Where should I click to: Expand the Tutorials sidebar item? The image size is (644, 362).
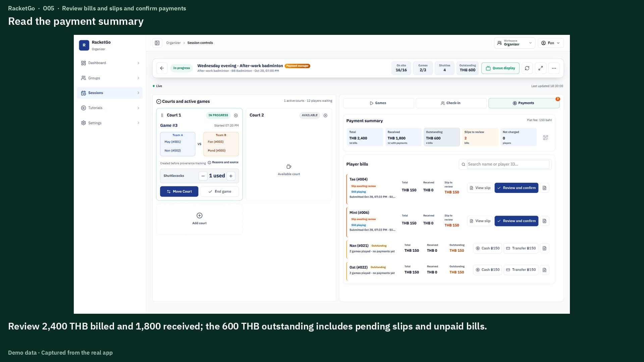pyautogui.click(x=110, y=108)
